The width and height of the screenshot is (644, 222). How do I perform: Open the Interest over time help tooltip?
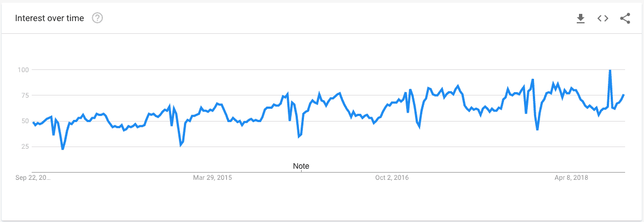point(97,18)
